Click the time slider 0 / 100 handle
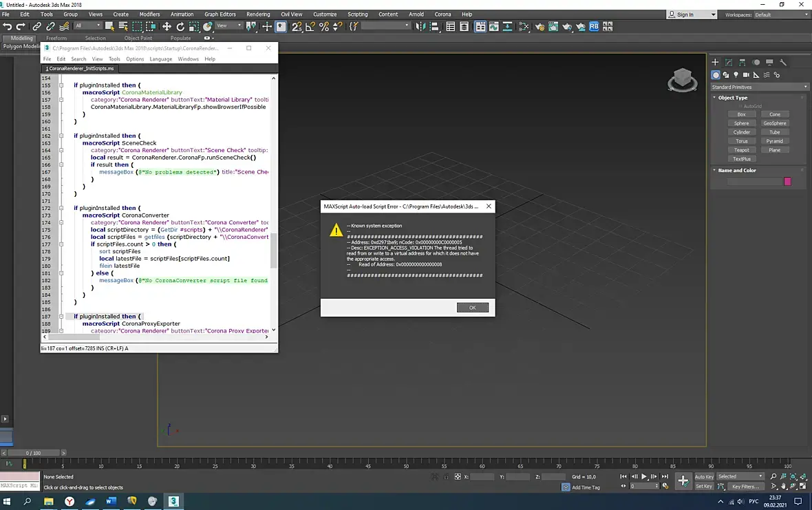 pos(33,453)
